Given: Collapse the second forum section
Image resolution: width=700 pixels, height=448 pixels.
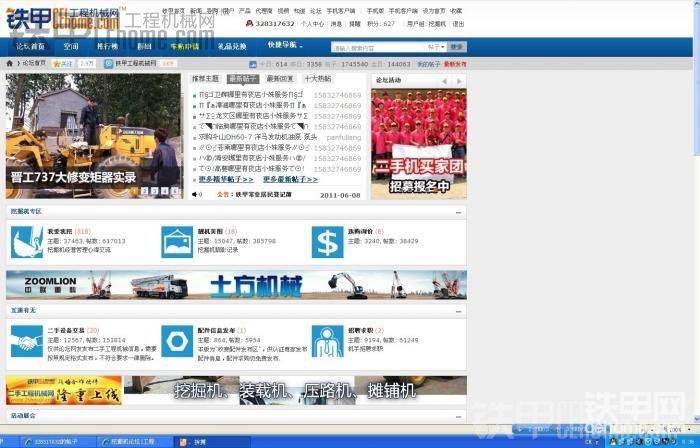Looking at the screenshot, I should [x=458, y=311].
